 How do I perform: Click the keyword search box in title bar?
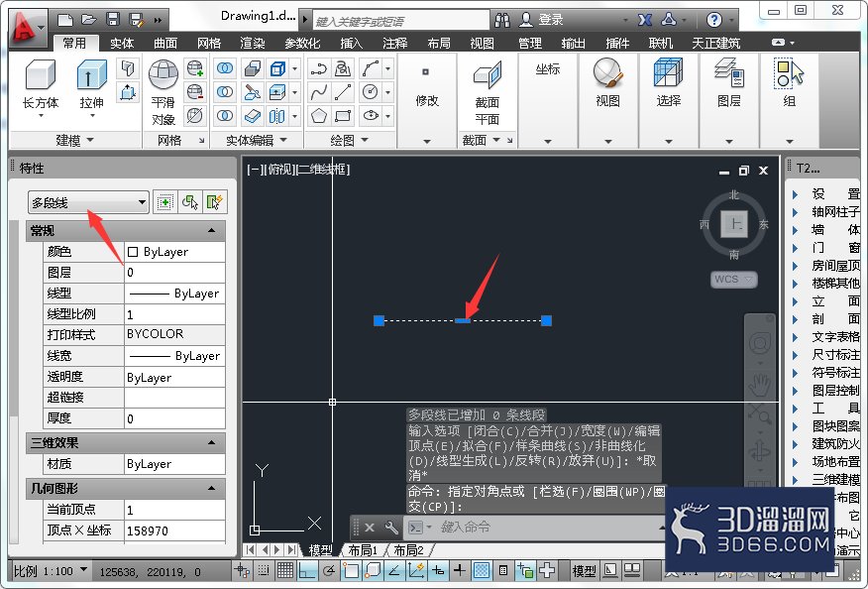(400, 21)
